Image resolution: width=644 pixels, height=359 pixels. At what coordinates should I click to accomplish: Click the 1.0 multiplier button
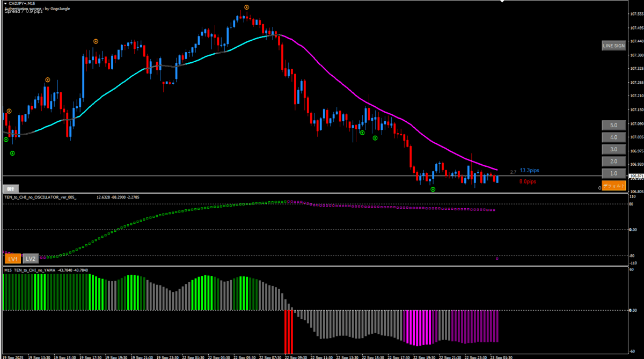[613, 174]
